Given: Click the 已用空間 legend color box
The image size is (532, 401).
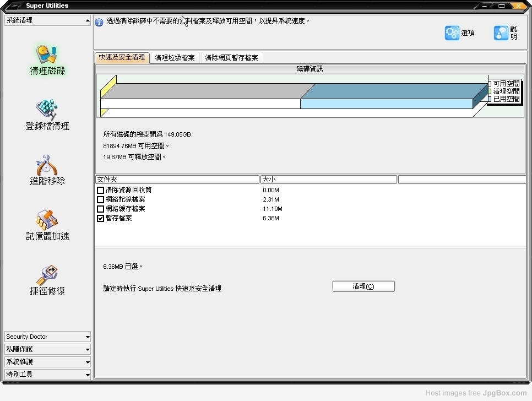Looking at the screenshot, I should pos(490,99).
